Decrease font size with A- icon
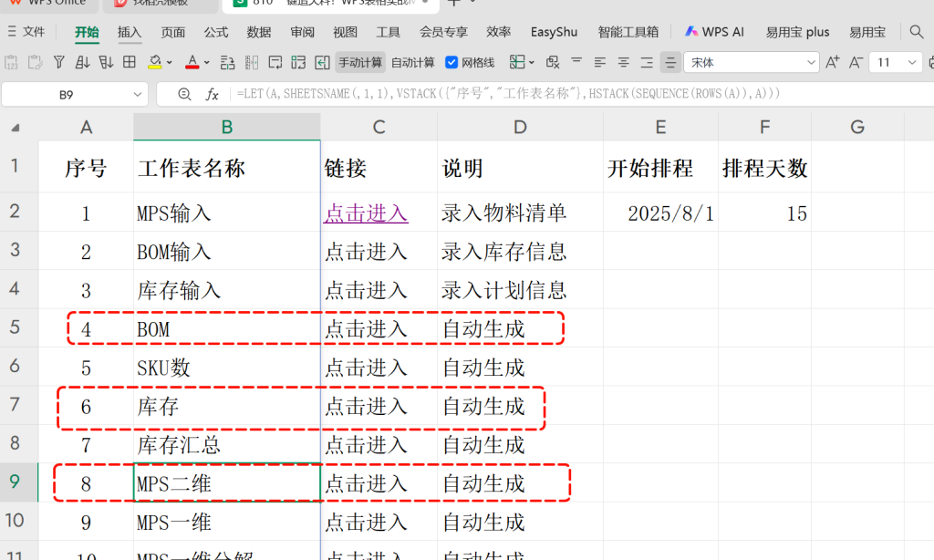Screen dimensions: 934x560 click(x=856, y=62)
